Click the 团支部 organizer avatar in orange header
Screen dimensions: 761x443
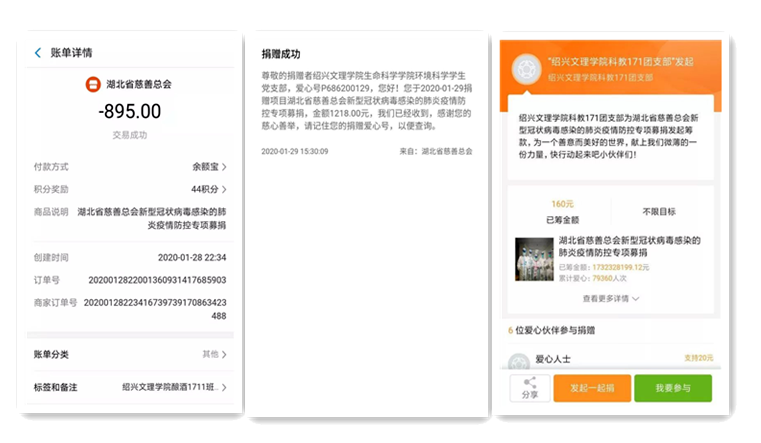click(x=522, y=68)
